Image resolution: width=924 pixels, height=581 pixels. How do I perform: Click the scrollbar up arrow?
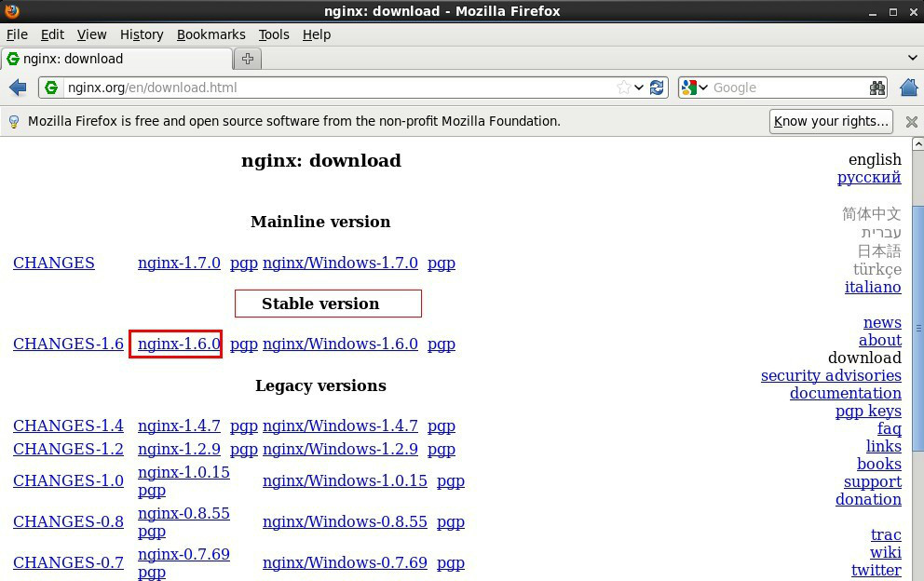click(917, 143)
